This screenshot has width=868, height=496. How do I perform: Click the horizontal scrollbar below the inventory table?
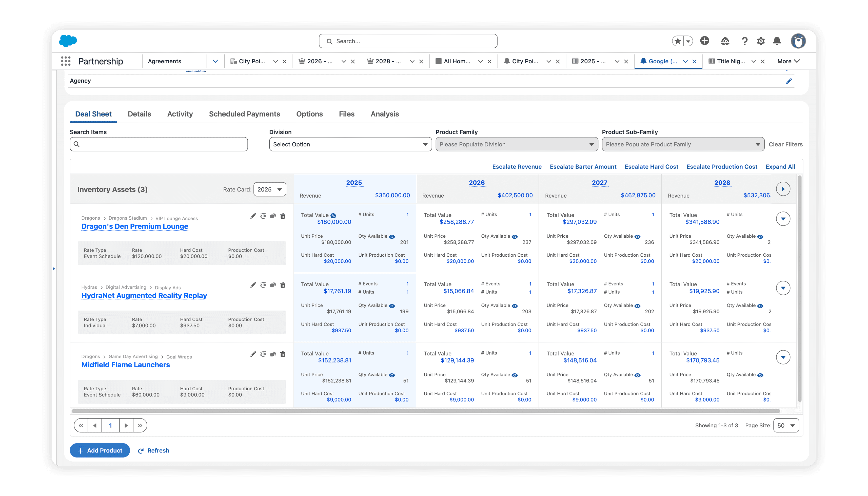point(426,411)
